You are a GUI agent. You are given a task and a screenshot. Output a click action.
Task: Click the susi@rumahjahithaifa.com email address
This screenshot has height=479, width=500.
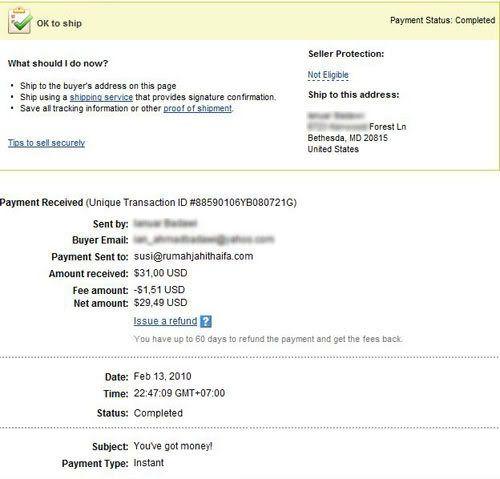[x=193, y=256]
